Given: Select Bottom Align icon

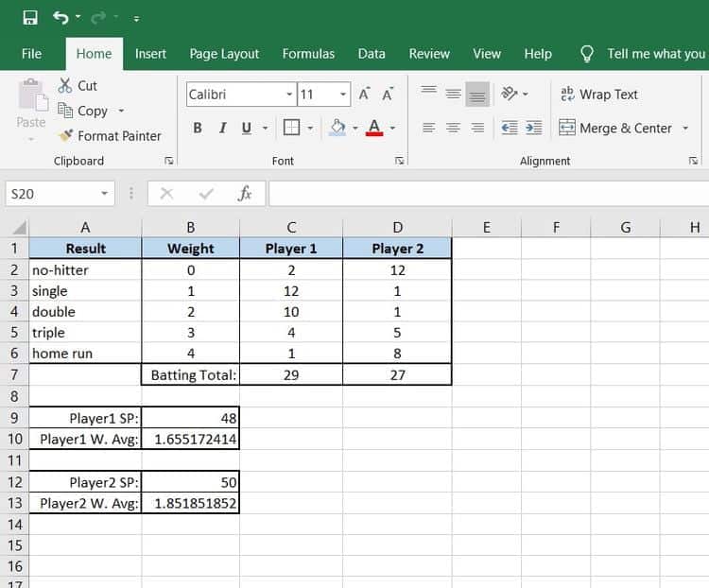Looking at the screenshot, I should coord(477,95).
